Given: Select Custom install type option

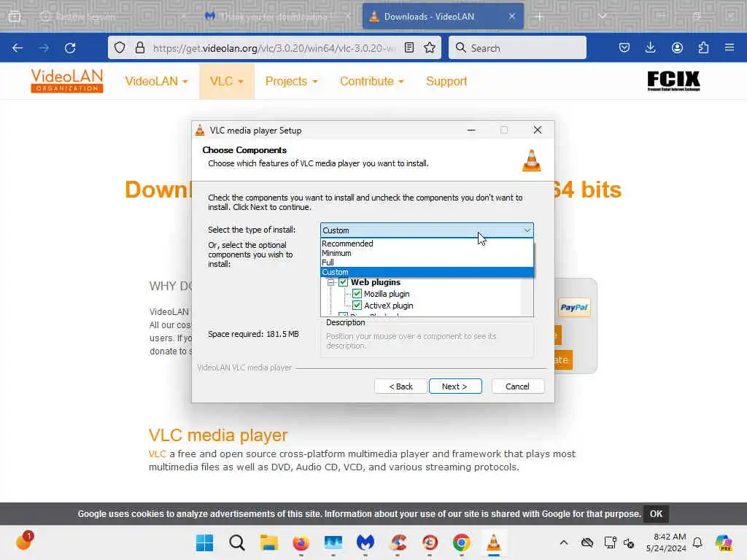Looking at the screenshot, I should 427,272.
